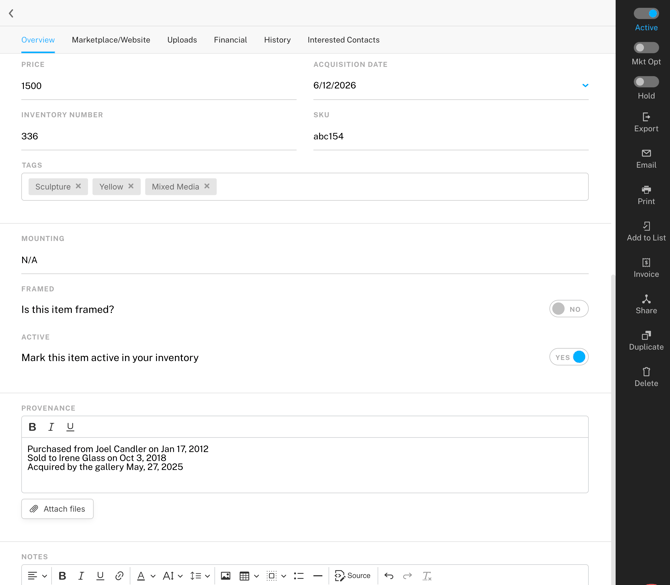This screenshot has height=585, width=670.
Task: Click the text 'Sold to Irene Glass on Oct 3, 2018'
Action: (x=97, y=458)
